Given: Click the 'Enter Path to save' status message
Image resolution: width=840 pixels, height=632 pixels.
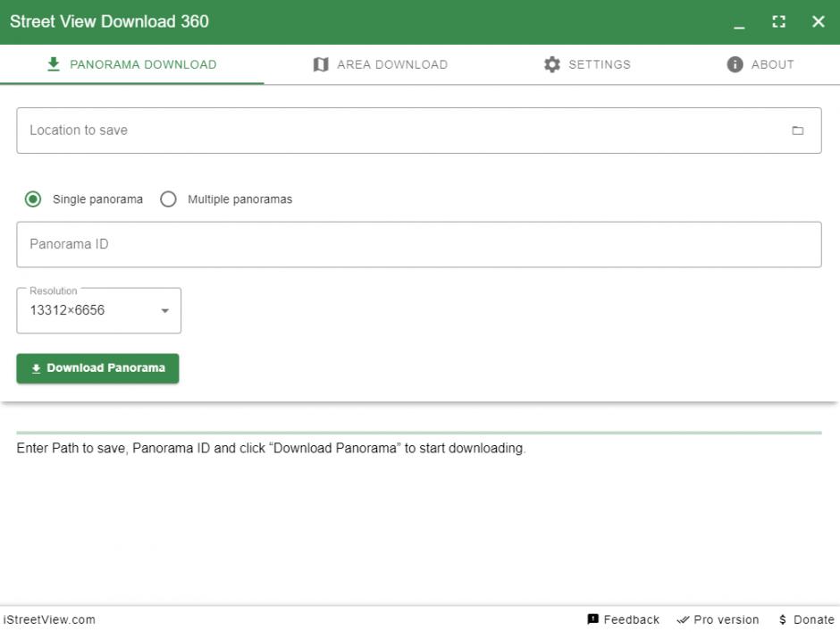Looking at the screenshot, I should [271, 448].
